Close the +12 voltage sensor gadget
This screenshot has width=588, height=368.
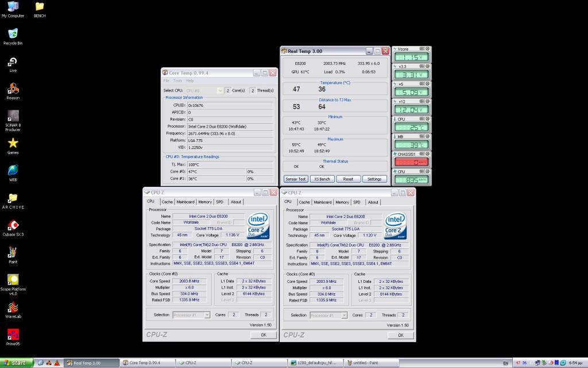[427, 101]
